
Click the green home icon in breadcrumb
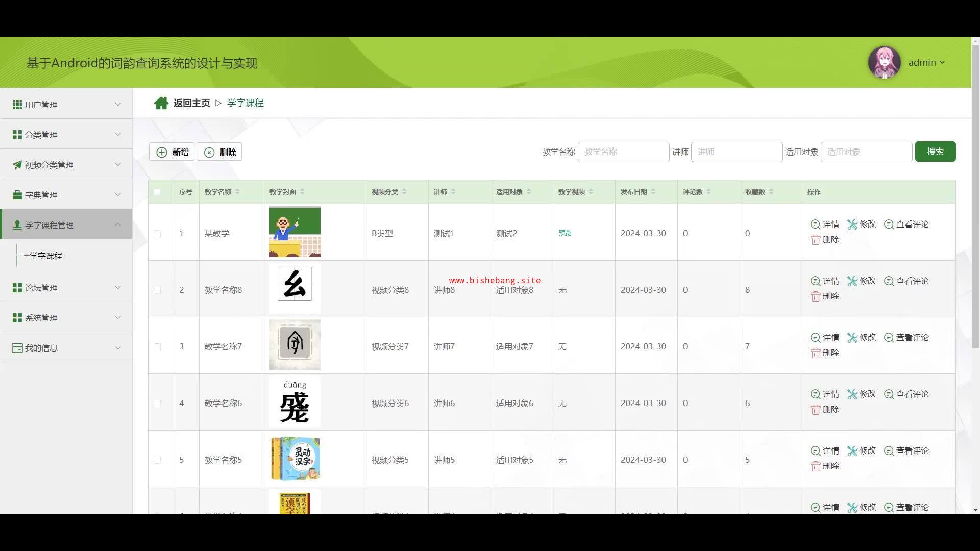(x=161, y=103)
